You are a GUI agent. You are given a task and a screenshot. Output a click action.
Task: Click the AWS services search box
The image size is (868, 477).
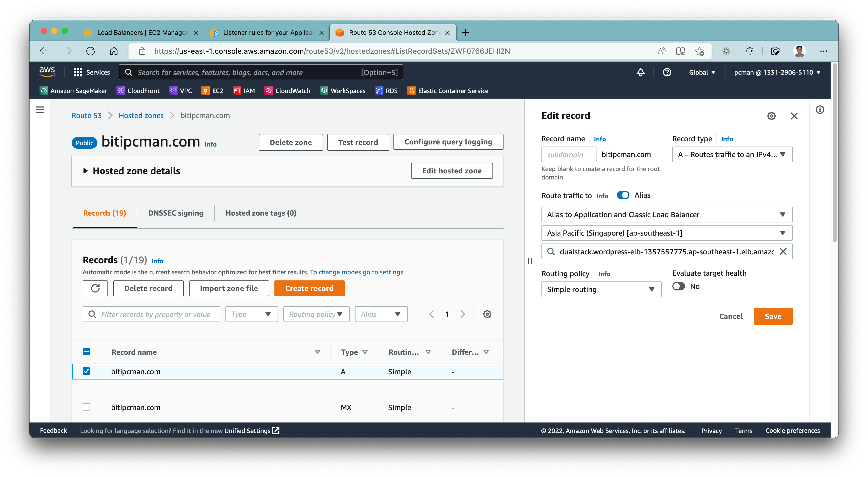[260, 72]
